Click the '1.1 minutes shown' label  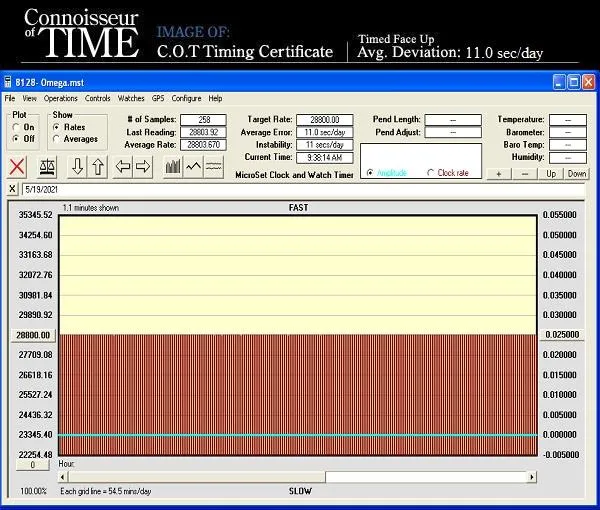[x=91, y=208]
